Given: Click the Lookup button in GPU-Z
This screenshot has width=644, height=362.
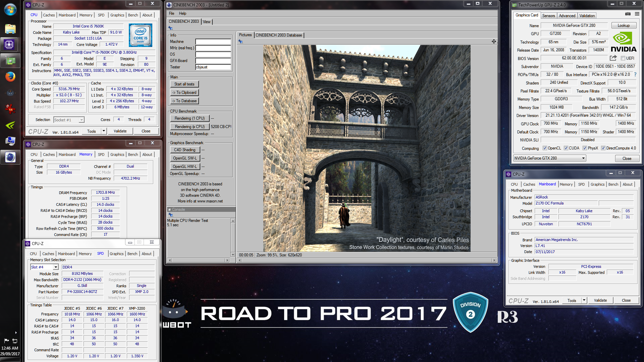Looking at the screenshot, I should click(x=624, y=25).
